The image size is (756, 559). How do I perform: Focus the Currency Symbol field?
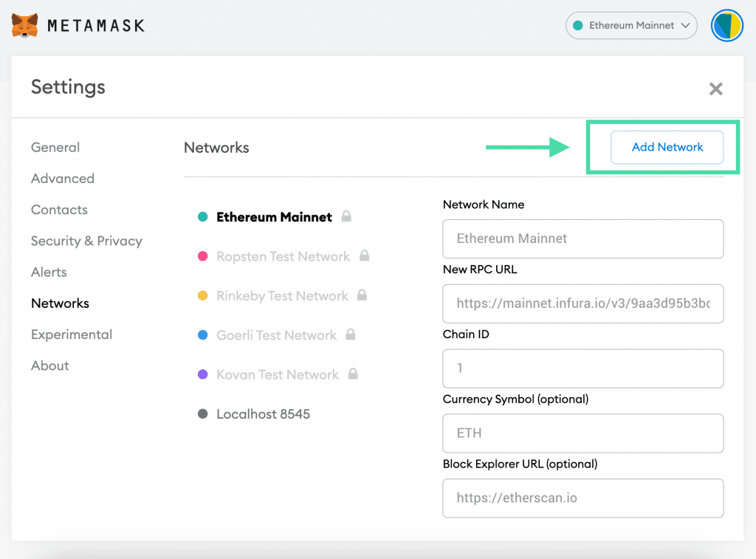(583, 433)
